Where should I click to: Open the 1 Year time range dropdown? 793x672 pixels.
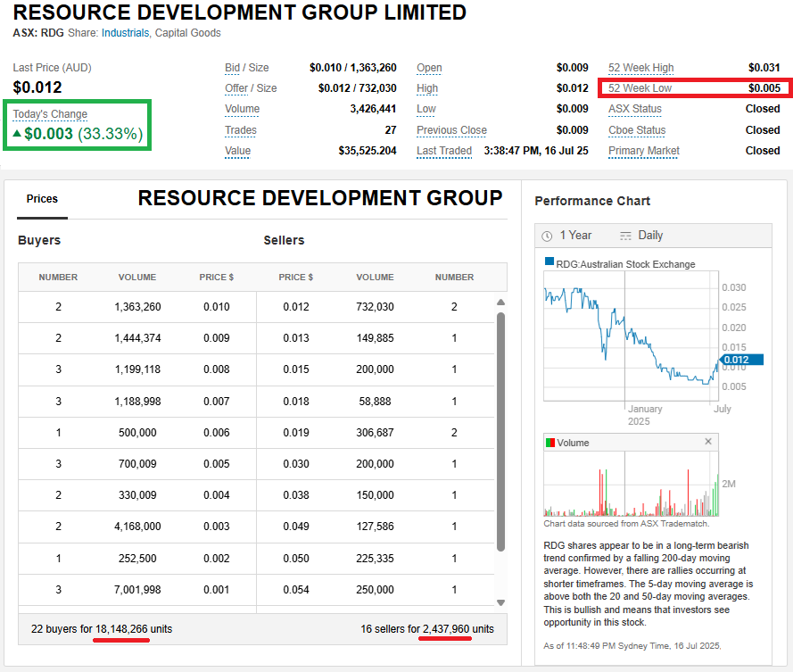[x=574, y=236]
